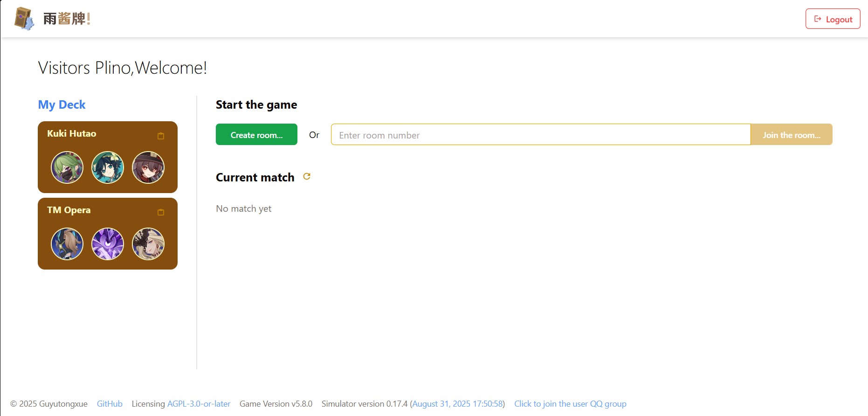
Task: Click the No match yet text
Action: pyautogui.click(x=243, y=208)
